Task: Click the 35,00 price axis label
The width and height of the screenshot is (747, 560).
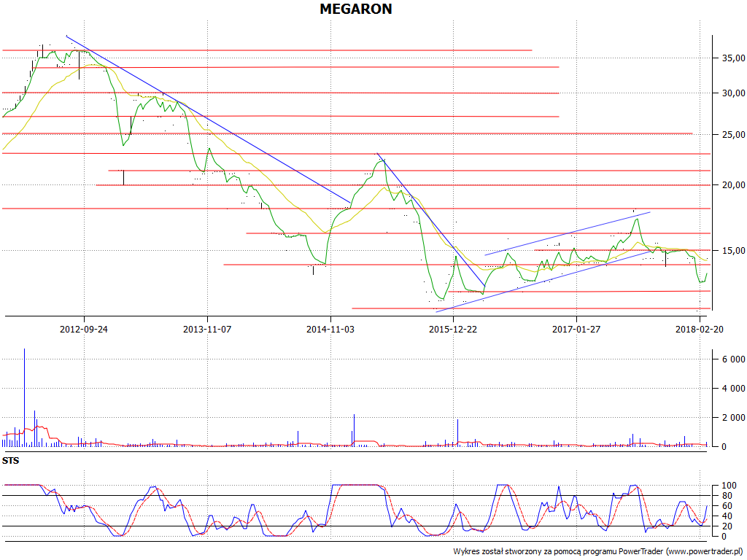Action: point(734,58)
